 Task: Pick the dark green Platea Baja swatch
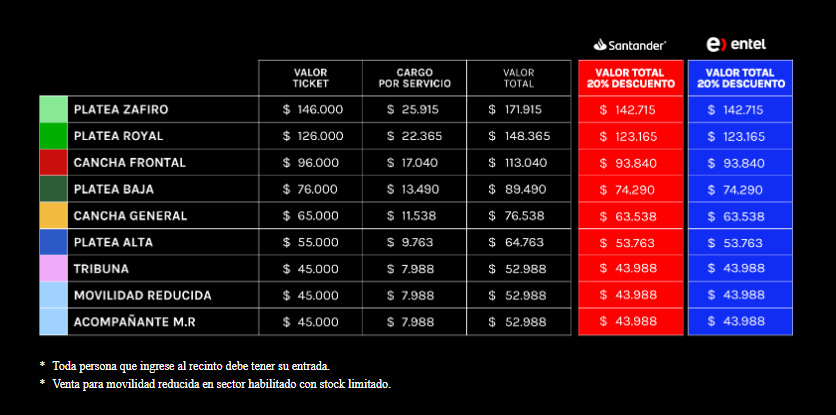tap(53, 189)
